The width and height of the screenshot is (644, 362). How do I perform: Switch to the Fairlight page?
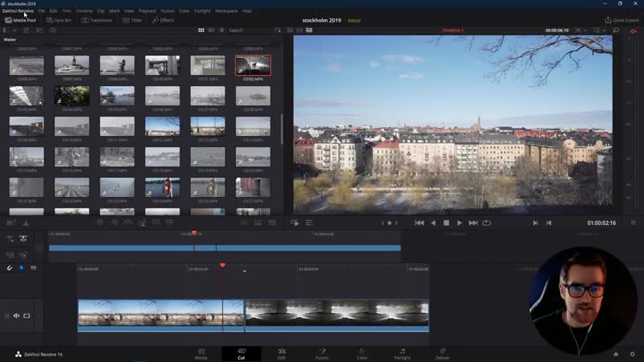pyautogui.click(x=402, y=354)
